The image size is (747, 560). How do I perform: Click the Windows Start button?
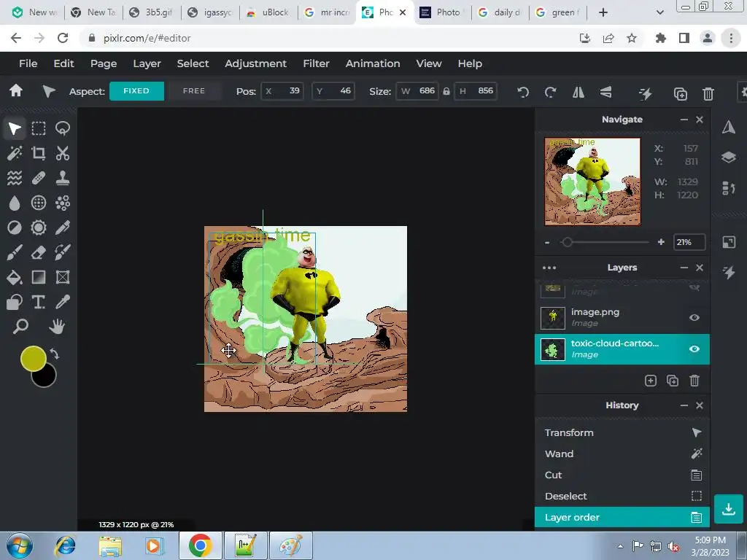pos(20,546)
